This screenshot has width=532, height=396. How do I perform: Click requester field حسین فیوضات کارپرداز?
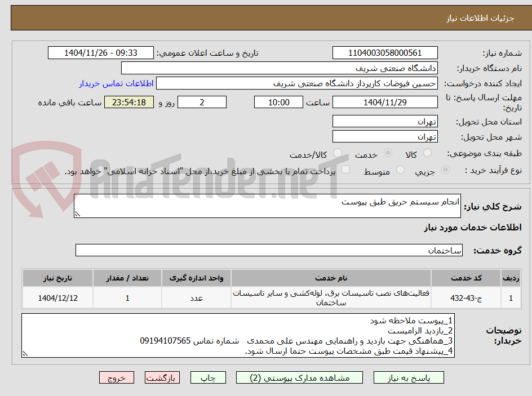click(x=297, y=83)
